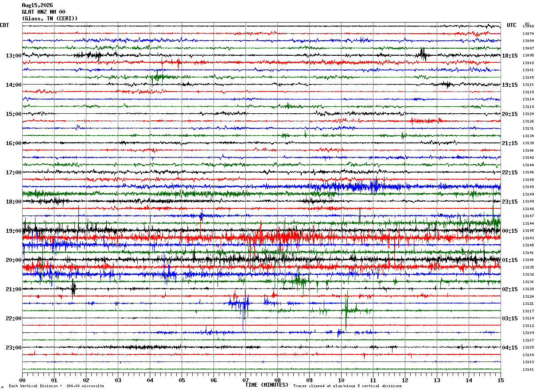The height and width of the screenshot is (392, 536).
Task: Click the 03:15 UTC time label
Action: tap(510, 319)
